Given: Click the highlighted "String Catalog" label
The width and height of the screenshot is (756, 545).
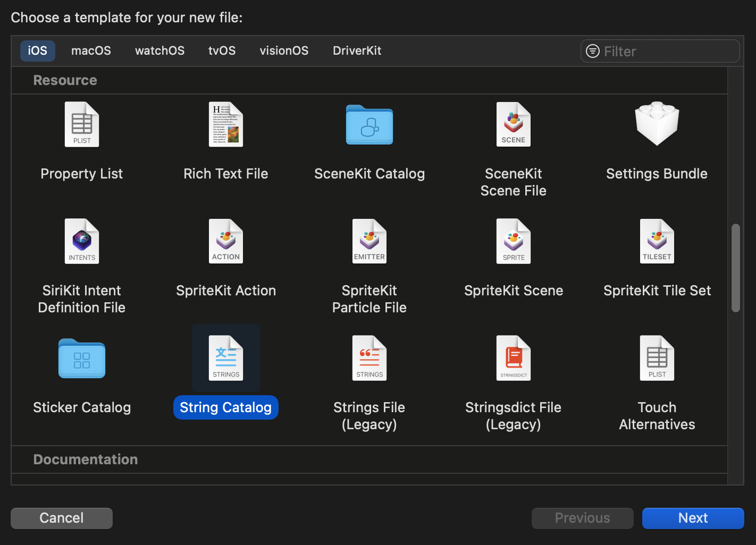Looking at the screenshot, I should click(x=226, y=407).
